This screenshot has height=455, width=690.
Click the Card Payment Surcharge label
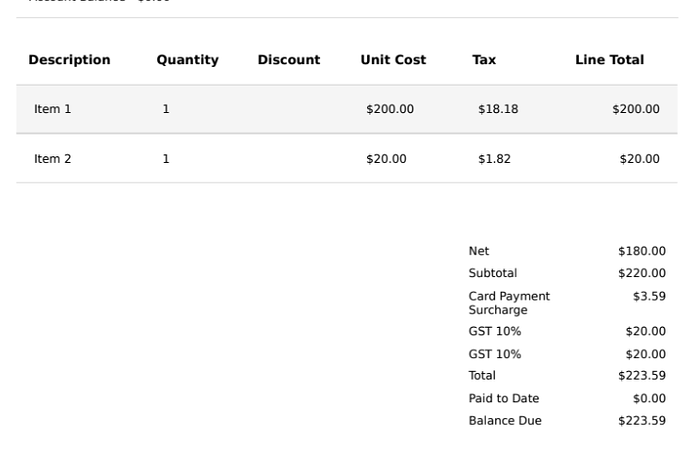(x=509, y=303)
